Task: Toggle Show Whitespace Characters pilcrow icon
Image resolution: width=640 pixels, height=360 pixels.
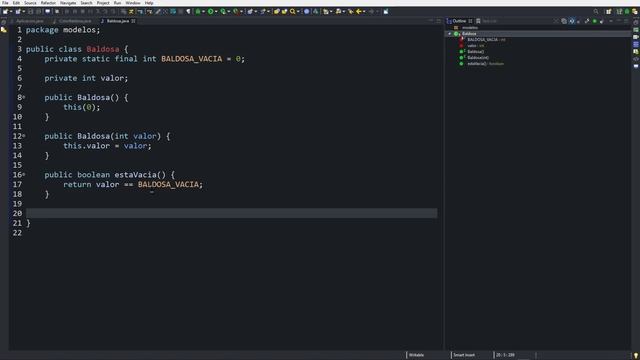Action: (188, 11)
